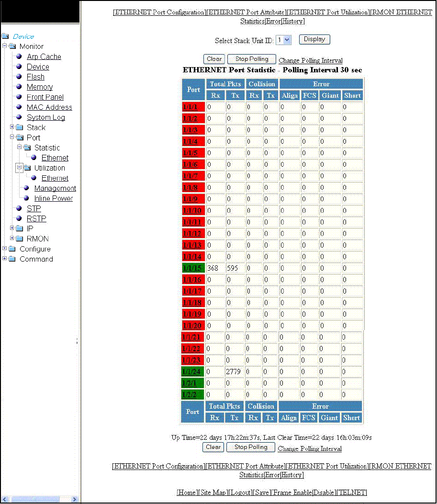This screenshot has width=437, height=504.
Task: Open the green port 1/1/15 link
Action: coord(192,268)
